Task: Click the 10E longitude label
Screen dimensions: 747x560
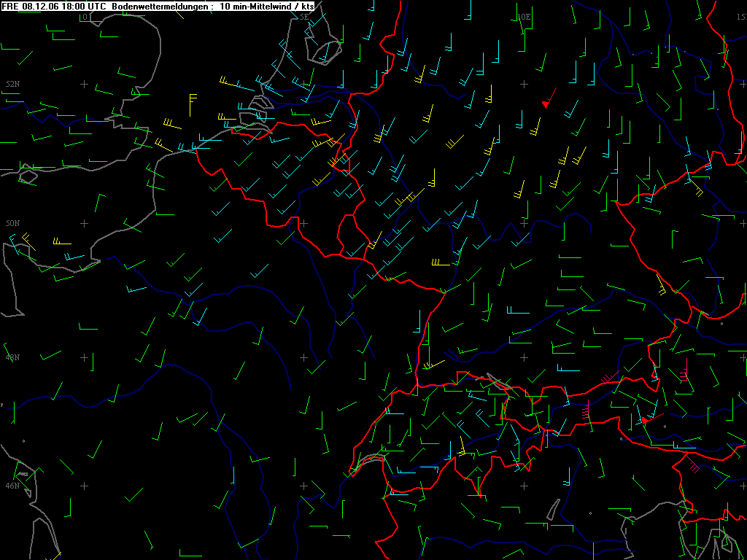Action: (x=524, y=16)
